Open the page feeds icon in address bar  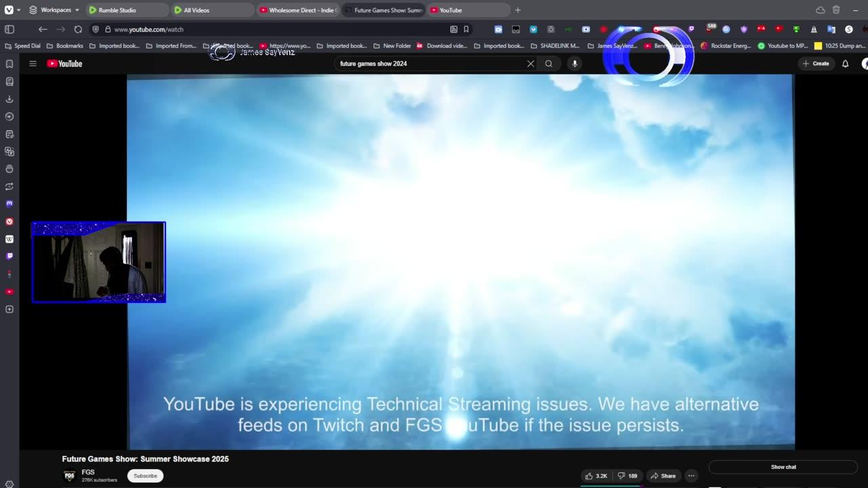pos(454,29)
